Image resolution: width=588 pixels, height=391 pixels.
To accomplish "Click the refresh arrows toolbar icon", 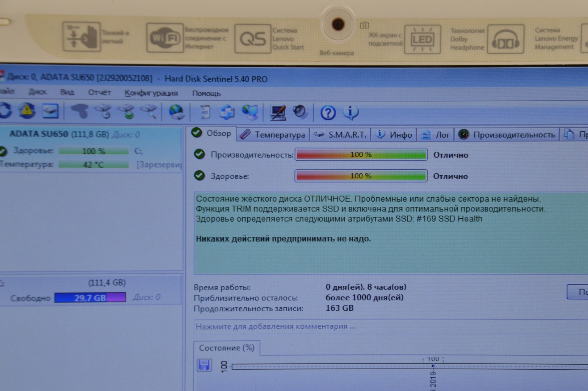I will tap(6, 111).
